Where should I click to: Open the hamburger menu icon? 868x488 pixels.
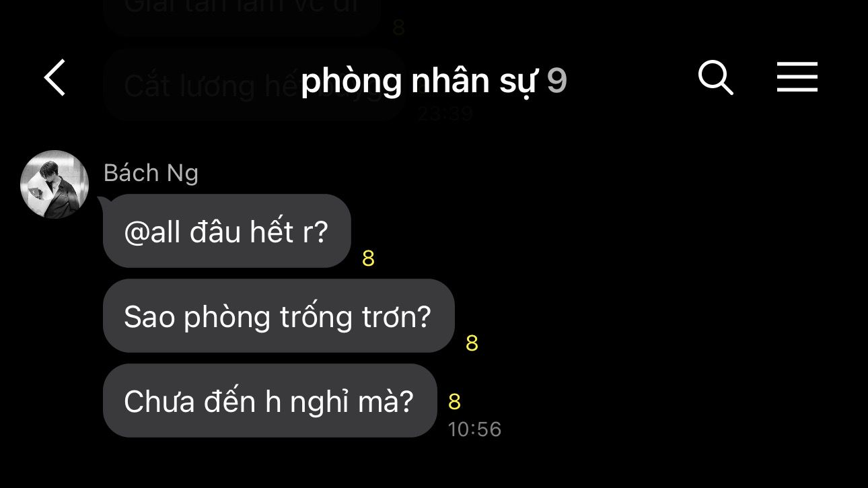pos(797,77)
